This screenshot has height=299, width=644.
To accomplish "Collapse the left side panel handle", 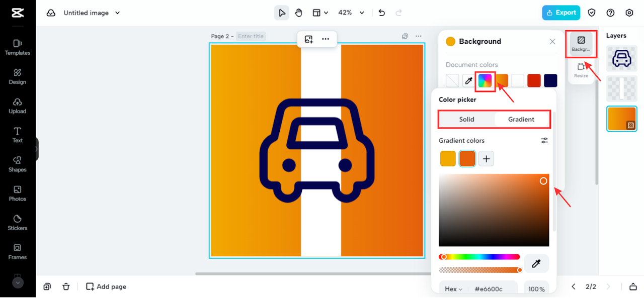I will 37,149.
